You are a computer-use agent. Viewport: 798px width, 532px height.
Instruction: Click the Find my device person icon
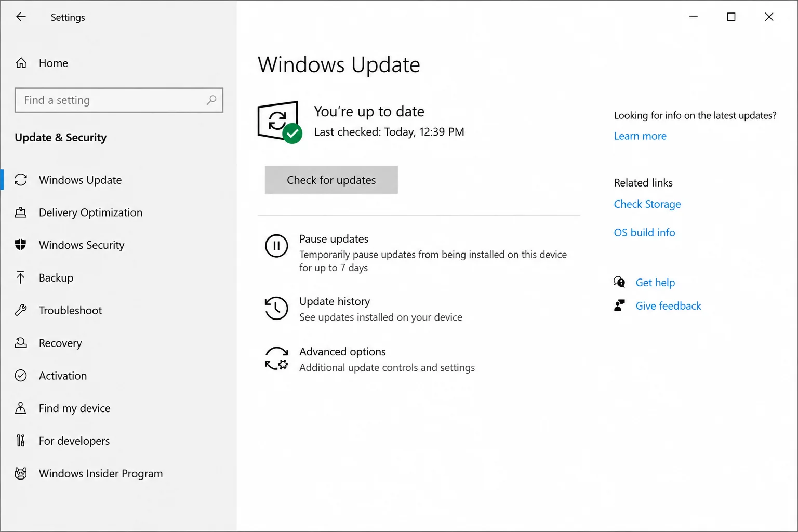point(21,408)
